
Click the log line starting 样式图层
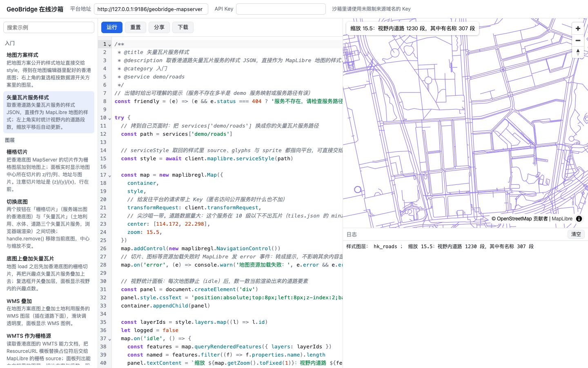tap(440, 247)
